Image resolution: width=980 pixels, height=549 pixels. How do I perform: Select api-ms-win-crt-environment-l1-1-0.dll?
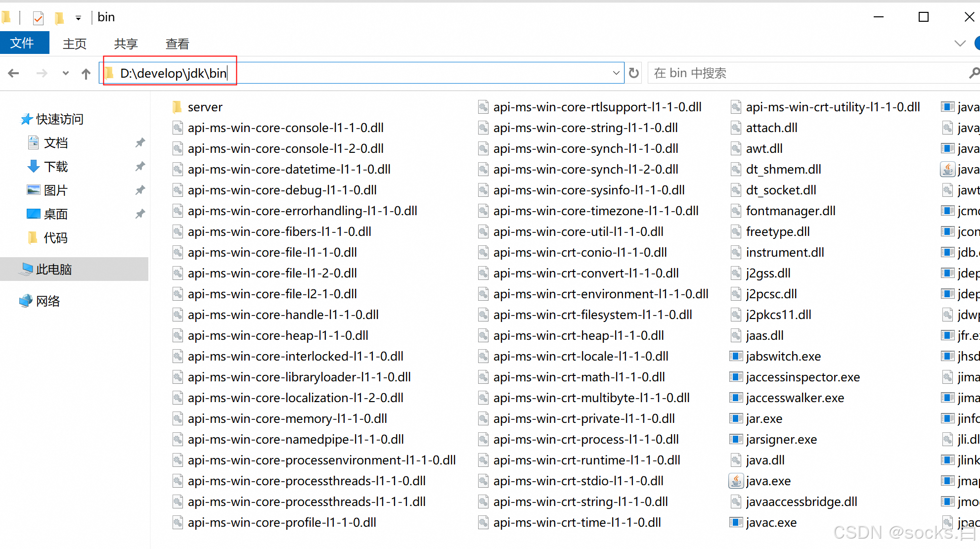click(x=601, y=294)
